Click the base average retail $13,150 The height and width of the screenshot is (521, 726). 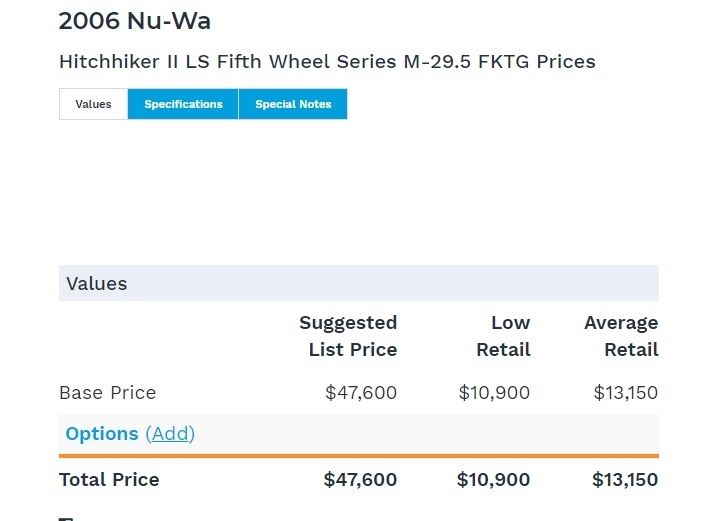pos(626,393)
